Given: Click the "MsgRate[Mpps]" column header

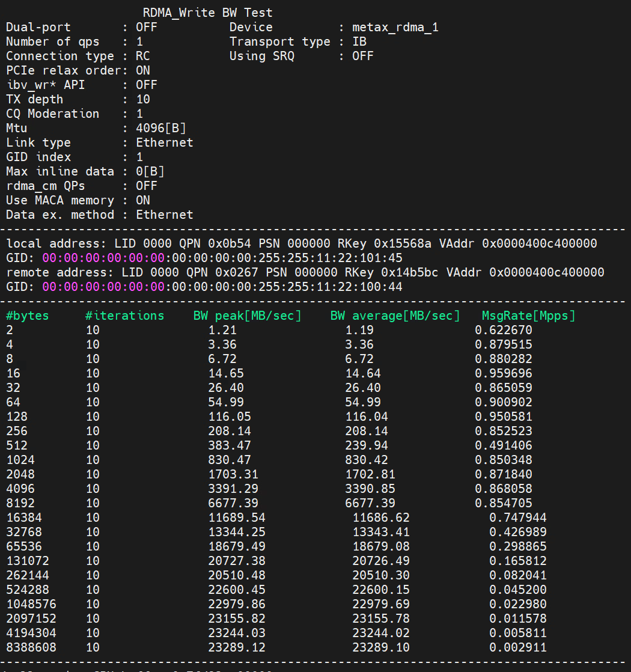Looking at the screenshot, I should coord(528,316).
